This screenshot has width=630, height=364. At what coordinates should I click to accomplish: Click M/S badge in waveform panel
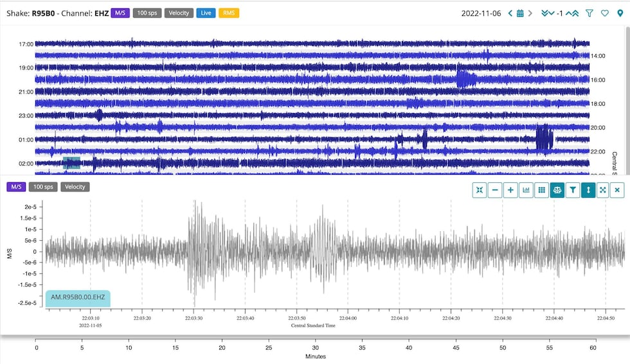click(x=16, y=187)
